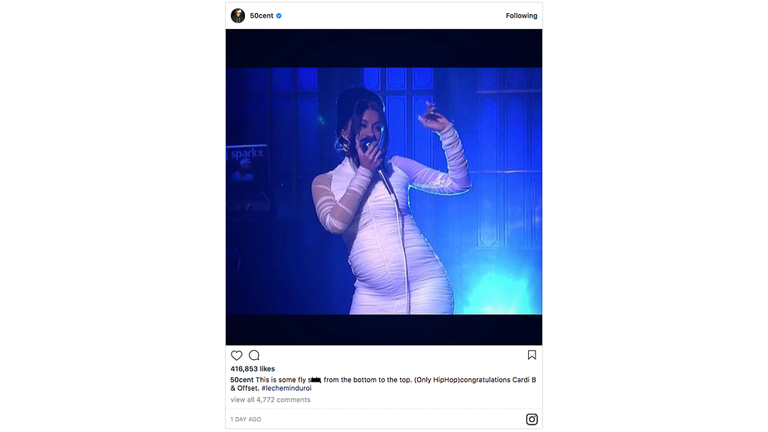Viewport: 768px width, 432px height.
Task: View all 4,772 comments
Action: pos(270,400)
